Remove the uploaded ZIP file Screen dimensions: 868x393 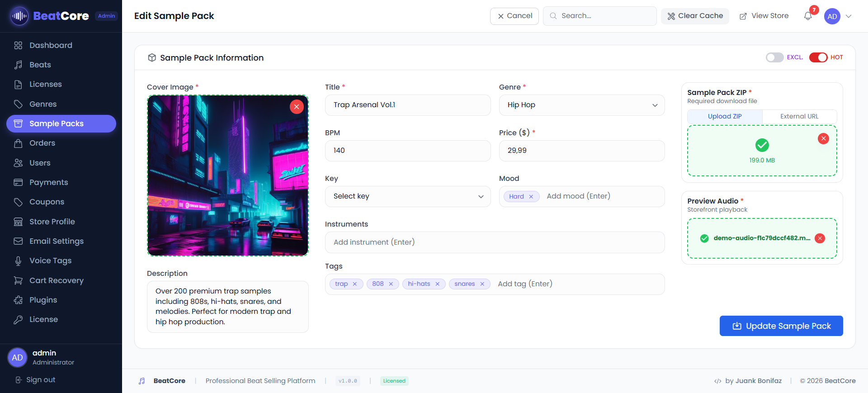(x=823, y=139)
